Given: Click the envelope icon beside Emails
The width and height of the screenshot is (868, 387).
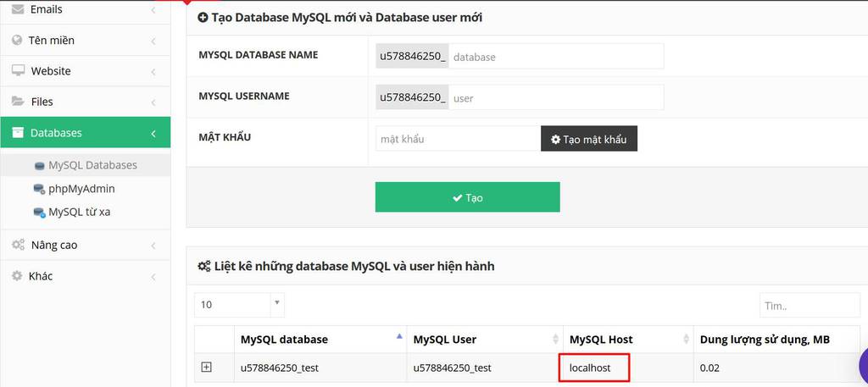Looking at the screenshot, I should click(18, 9).
